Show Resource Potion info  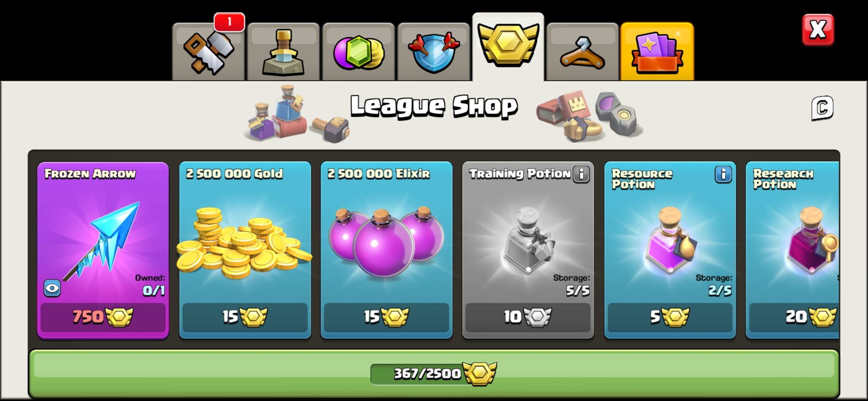coord(723,174)
